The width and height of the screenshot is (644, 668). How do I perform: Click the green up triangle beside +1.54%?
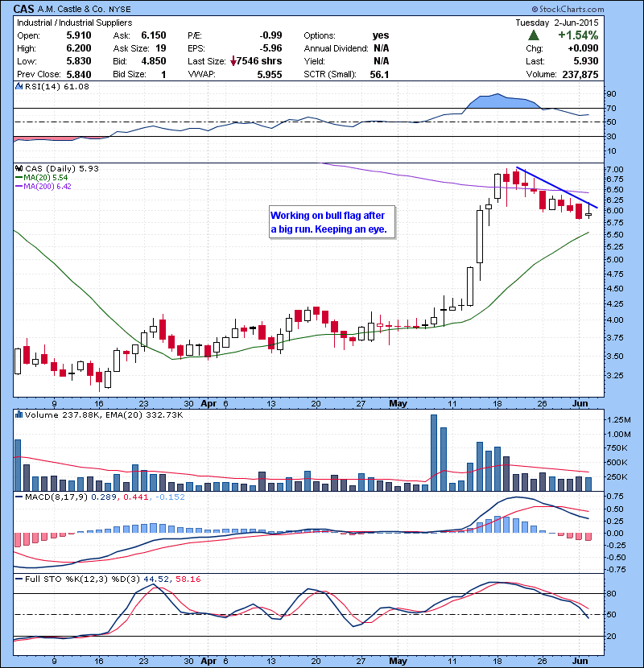[x=533, y=35]
